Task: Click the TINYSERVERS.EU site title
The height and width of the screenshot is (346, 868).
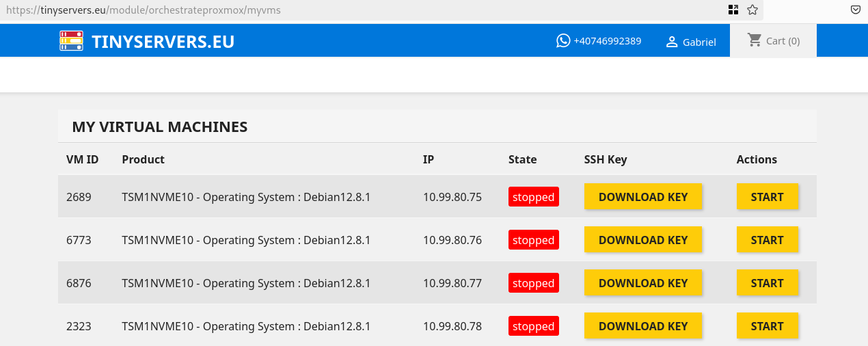Action: [163, 42]
